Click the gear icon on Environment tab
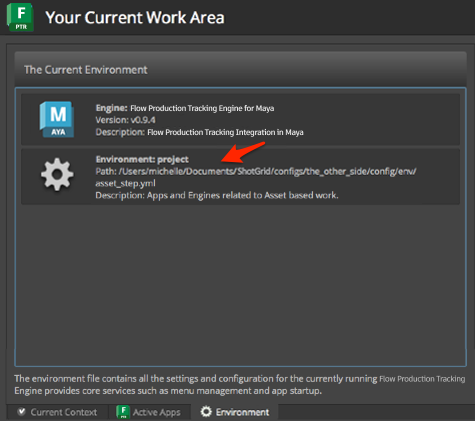The height and width of the screenshot is (421, 475). click(206, 411)
